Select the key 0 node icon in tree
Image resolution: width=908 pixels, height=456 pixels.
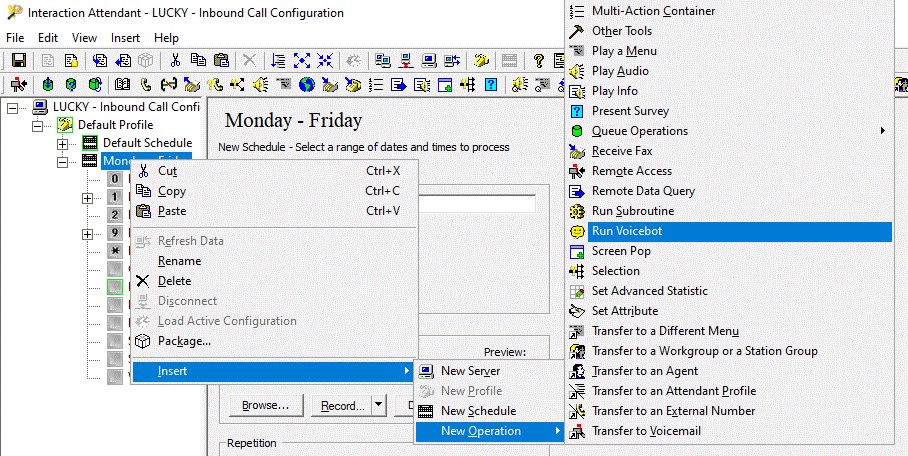click(116, 179)
